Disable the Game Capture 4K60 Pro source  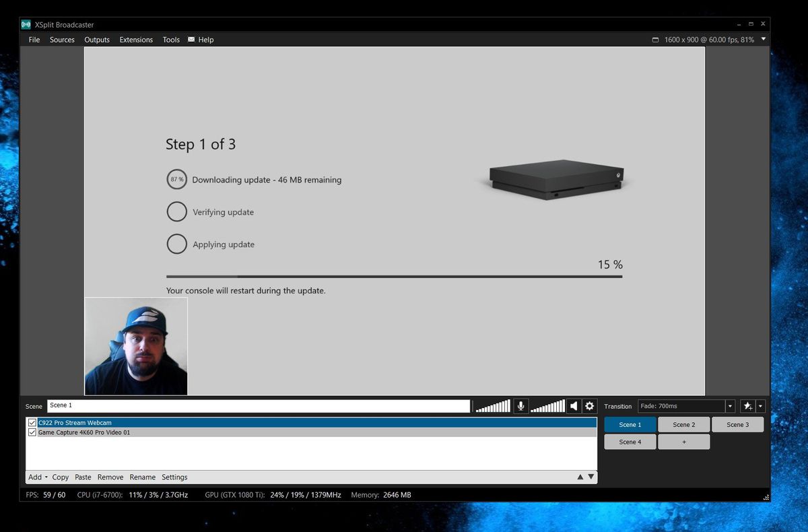(32, 432)
